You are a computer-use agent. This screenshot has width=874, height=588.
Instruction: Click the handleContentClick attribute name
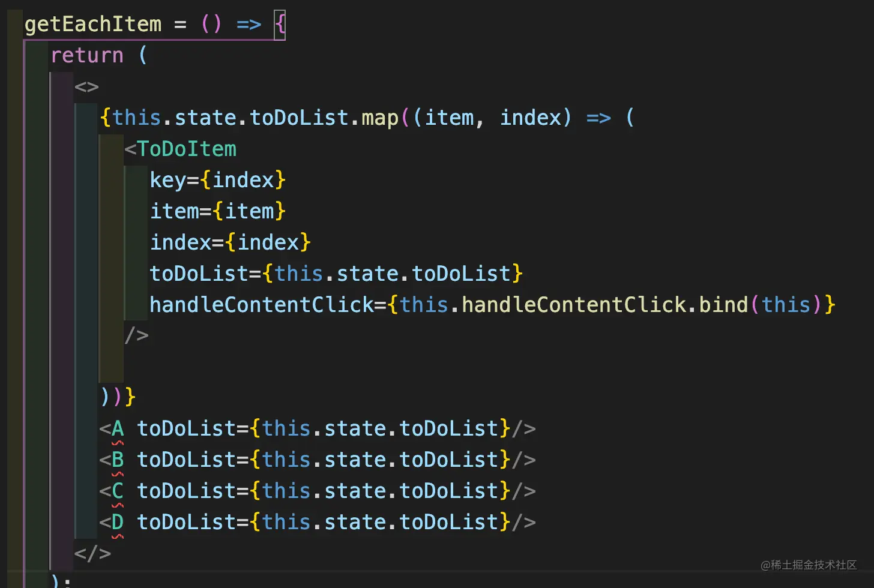pos(262,305)
